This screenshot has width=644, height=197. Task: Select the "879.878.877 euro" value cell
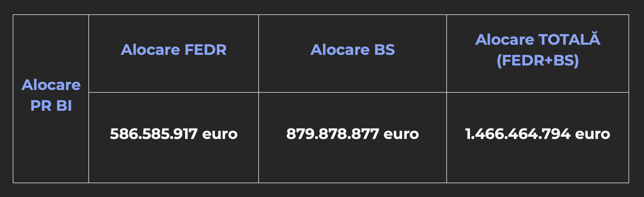[353, 138]
